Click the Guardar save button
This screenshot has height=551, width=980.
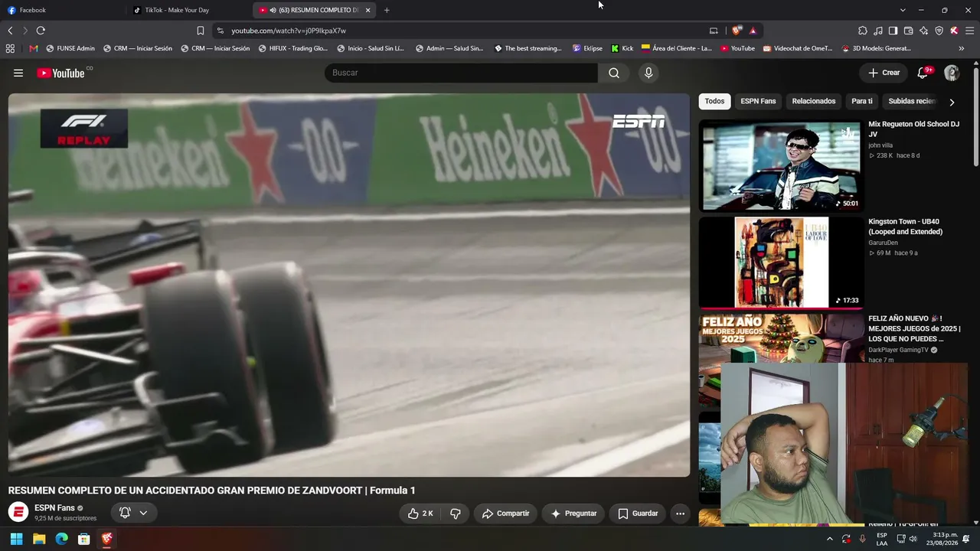pos(638,514)
